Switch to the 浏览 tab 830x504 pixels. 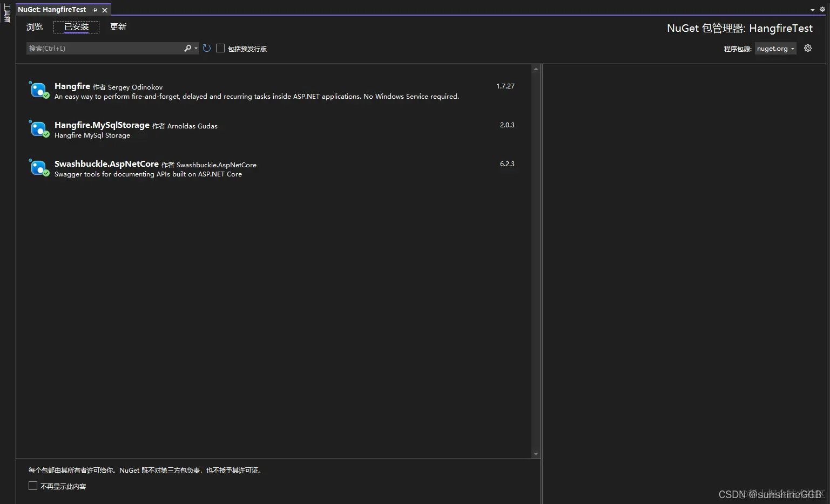35,27
